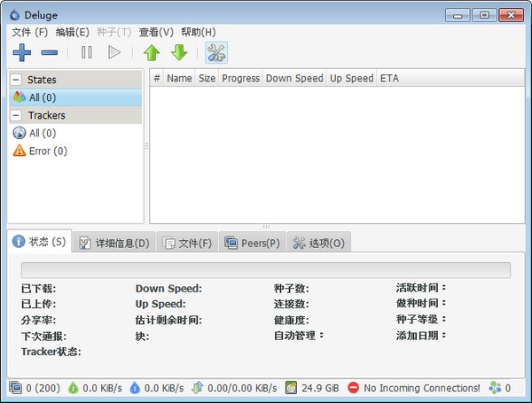
Task: Click the No Incoming Connections warning
Action: pyautogui.click(x=413, y=388)
